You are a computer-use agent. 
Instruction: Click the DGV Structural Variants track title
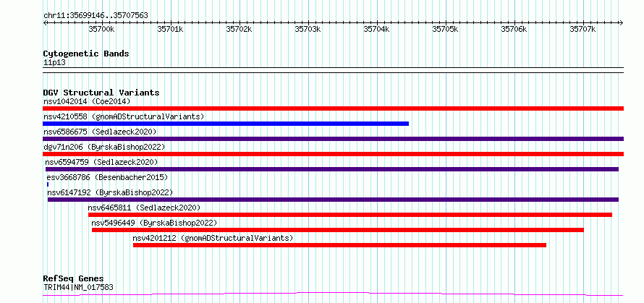click(101, 93)
